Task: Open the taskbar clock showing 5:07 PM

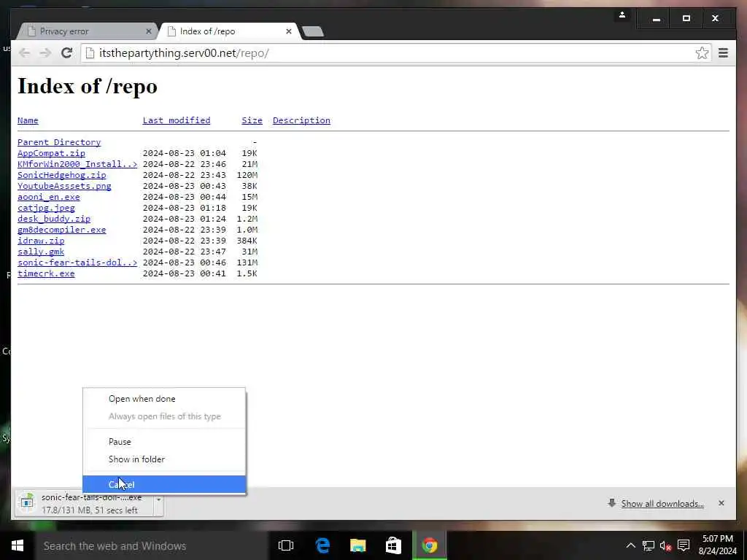Action: coord(718,545)
